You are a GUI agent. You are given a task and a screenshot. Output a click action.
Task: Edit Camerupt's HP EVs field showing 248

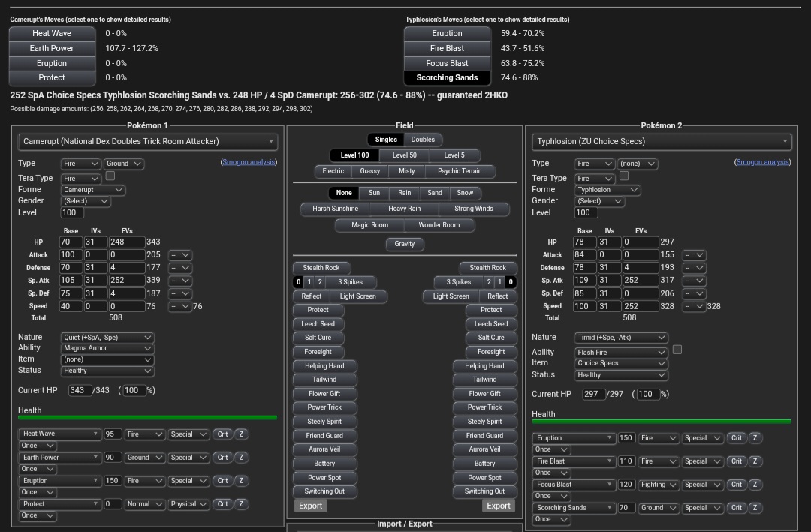(x=127, y=242)
